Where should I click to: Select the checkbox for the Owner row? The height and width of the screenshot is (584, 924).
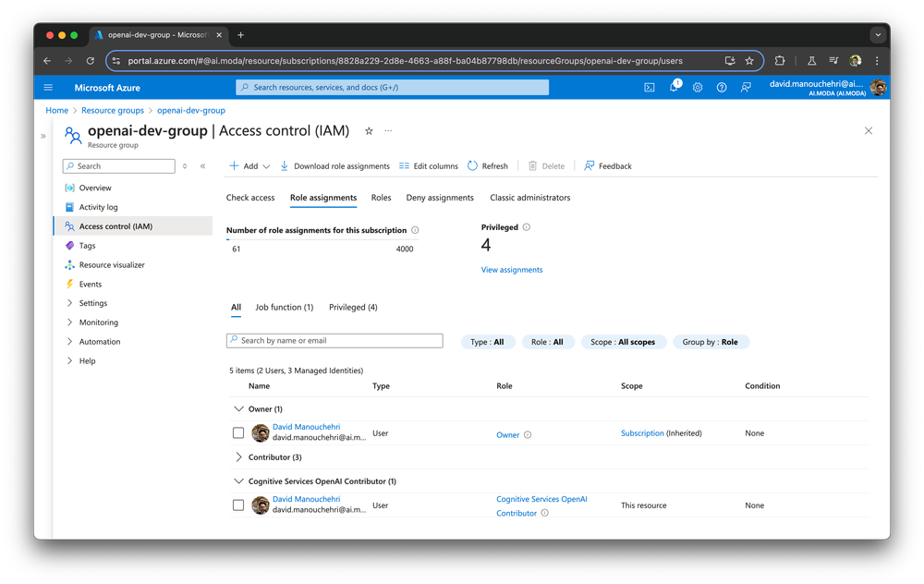pos(237,432)
